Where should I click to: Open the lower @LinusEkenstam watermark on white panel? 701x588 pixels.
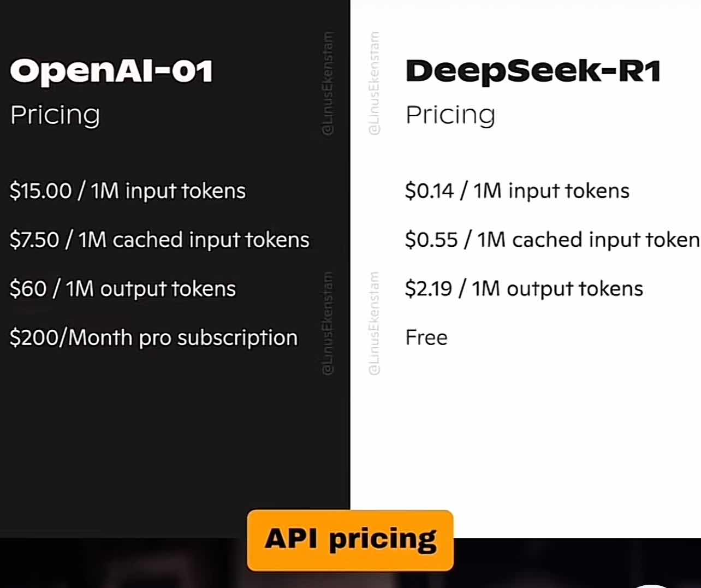coord(374,323)
